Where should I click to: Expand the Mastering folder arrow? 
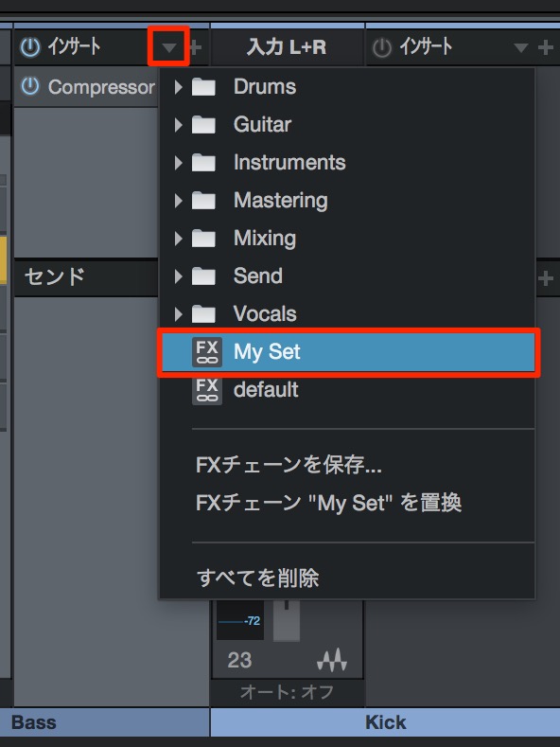pos(178,201)
